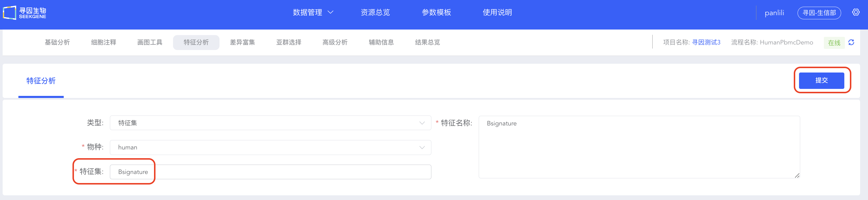Click the 寻因-生信部 department button
Viewport: 868px width, 200px height.
pyautogui.click(x=819, y=13)
